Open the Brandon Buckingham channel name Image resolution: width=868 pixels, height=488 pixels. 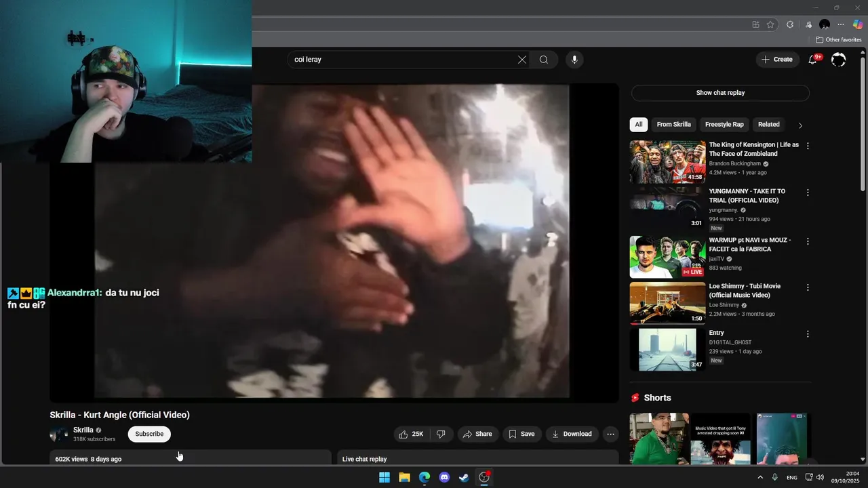tap(736, 163)
